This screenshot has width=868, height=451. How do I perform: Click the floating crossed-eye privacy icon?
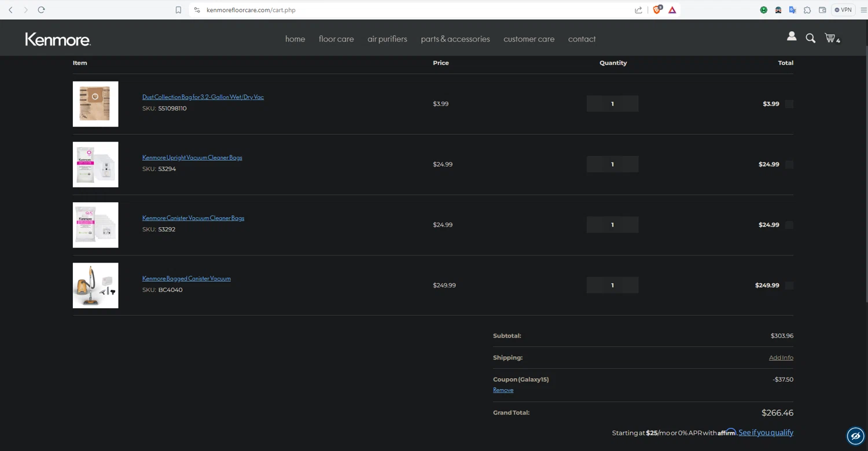[x=855, y=436]
